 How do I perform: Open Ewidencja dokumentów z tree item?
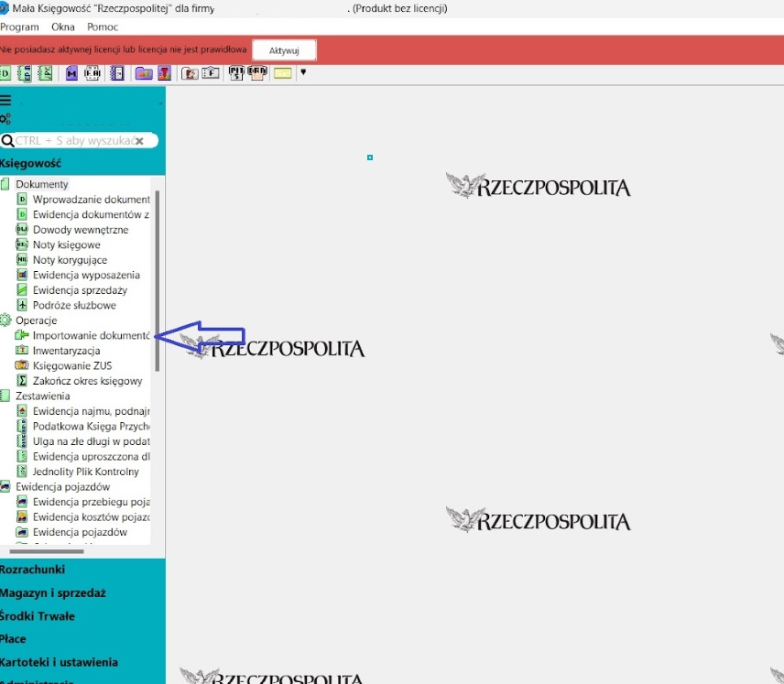click(91, 214)
